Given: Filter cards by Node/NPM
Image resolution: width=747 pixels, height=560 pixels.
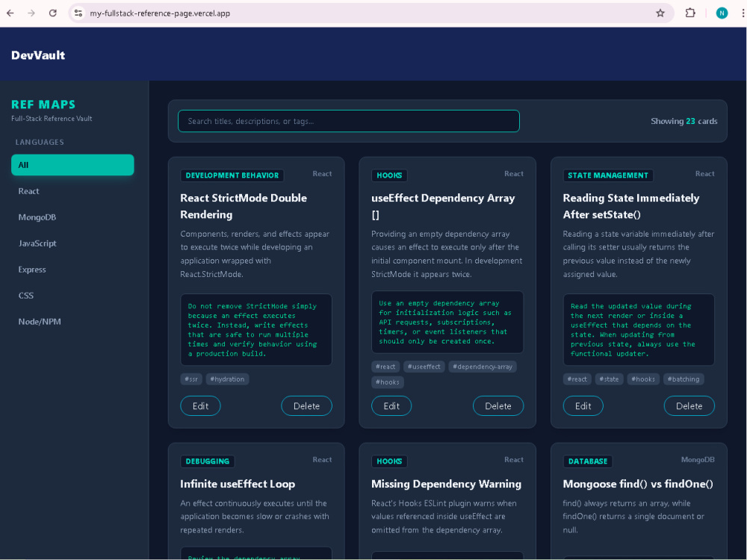Looking at the screenshot, I should (x=72, y=322).
